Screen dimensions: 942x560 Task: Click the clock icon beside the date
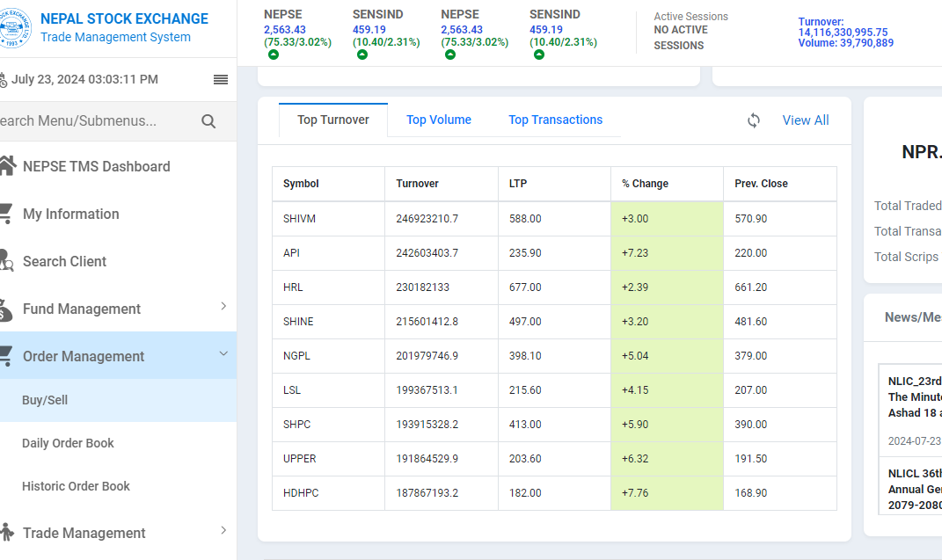click(3, 80)
